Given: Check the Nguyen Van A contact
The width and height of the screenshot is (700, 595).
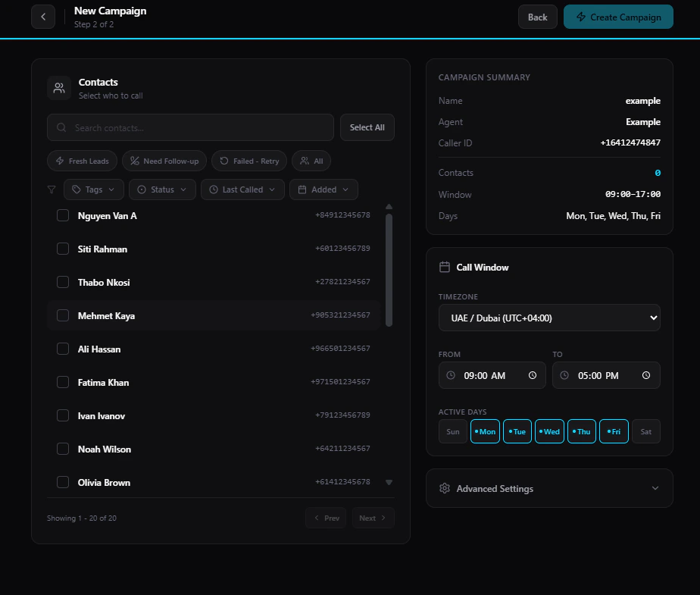Looking at the screenshot, I should pyautogui.click(x=63, y=215).
